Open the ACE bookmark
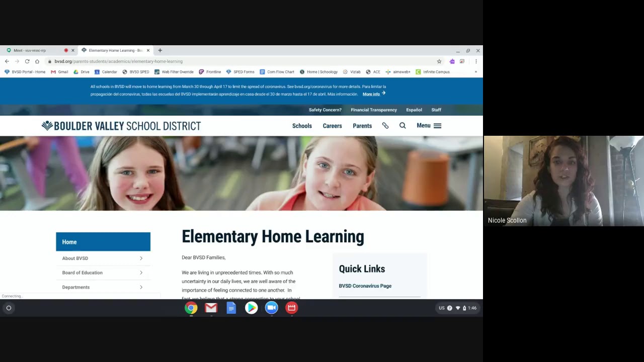Viewport: 644px width, 362px height. [x=373, y=72]
